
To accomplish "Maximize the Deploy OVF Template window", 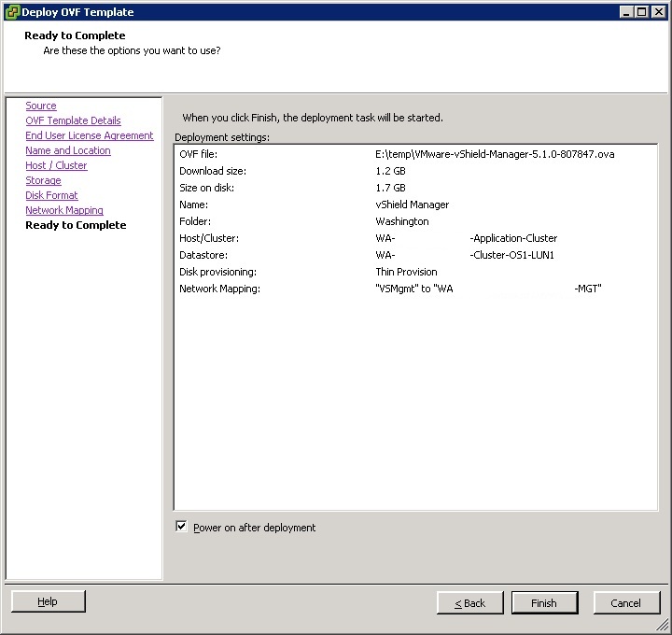I will tap(640, 12).
